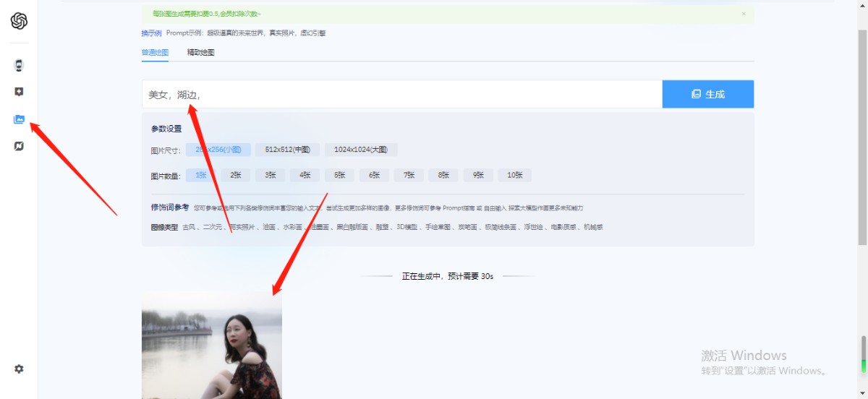868x399 pixels.
Task: Choose image quantity 3张
Action: tap(271, 175)
